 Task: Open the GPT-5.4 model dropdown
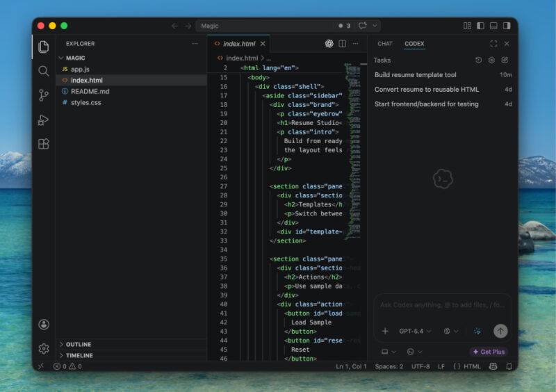point(415,332)
